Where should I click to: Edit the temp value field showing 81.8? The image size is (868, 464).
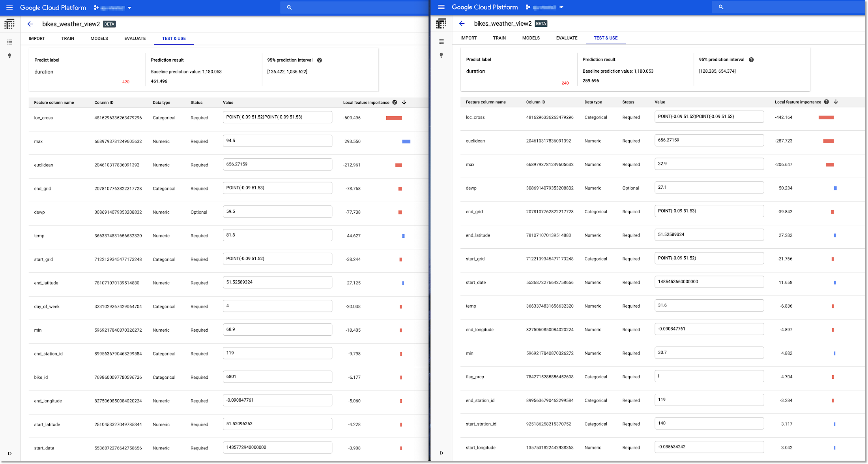tap(277, 235)
